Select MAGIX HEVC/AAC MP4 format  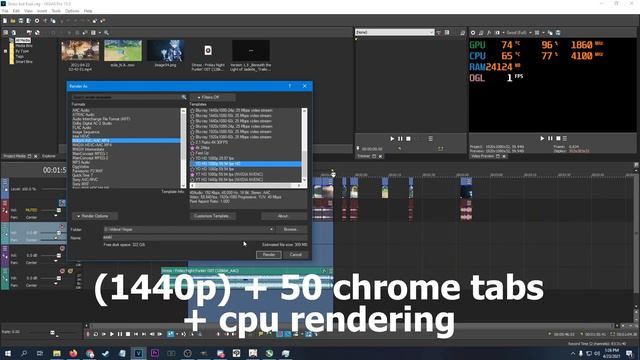point(92,145)
